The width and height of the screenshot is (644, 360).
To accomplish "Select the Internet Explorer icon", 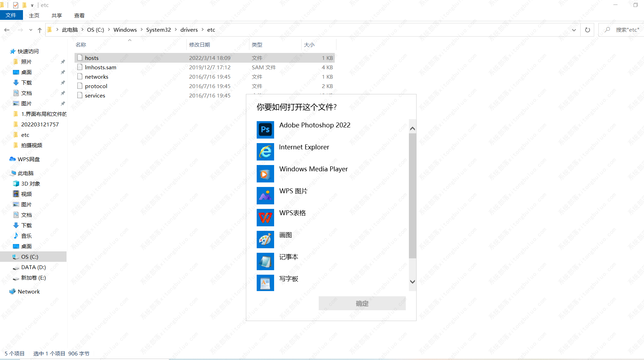I will tap(265, 151).
